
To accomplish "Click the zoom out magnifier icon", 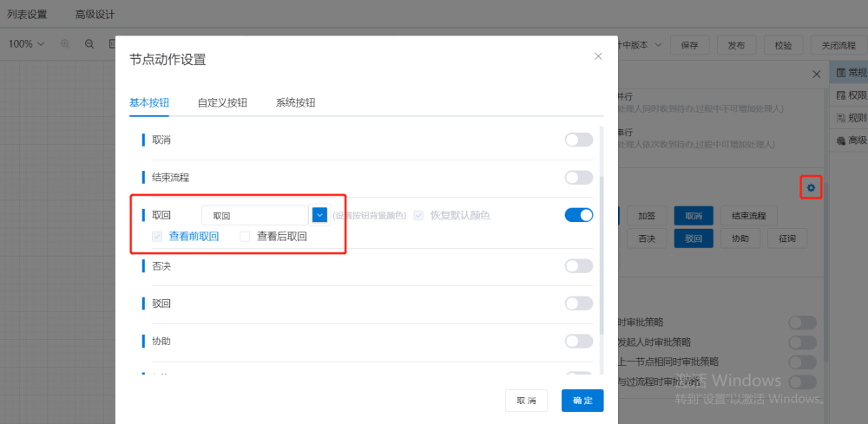I will pyautogui.click(x=89, y=44).
